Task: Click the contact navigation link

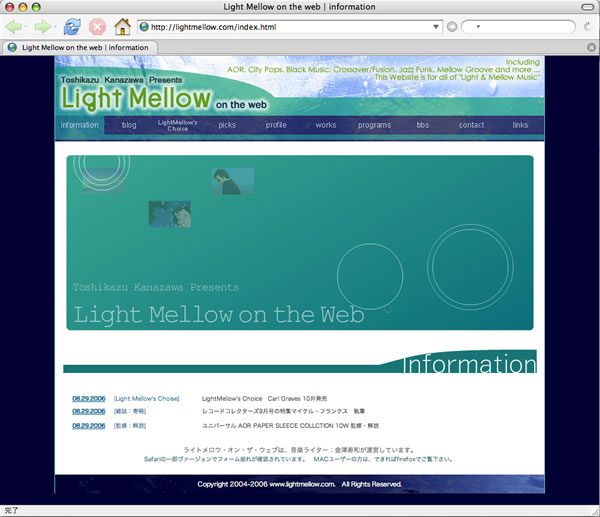Action: pos(471,126)
